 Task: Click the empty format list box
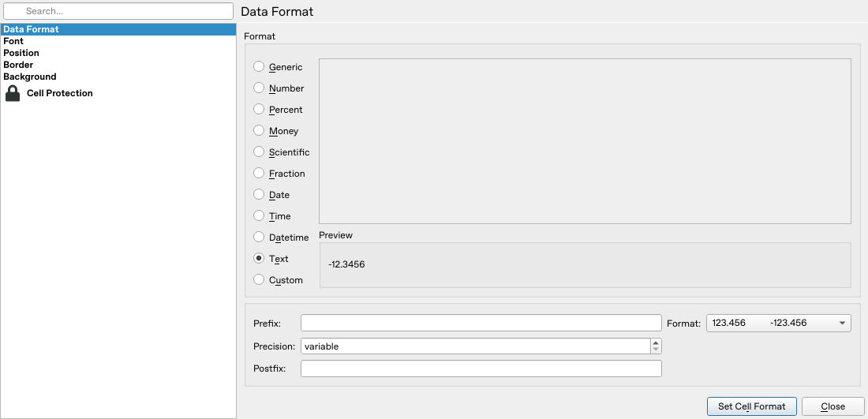(586, 141)
